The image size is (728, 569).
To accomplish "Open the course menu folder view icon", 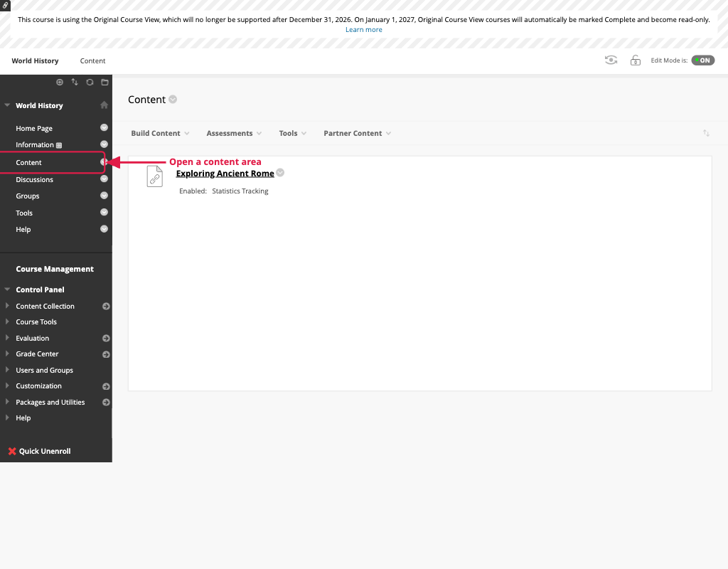I will click(105, 83).
